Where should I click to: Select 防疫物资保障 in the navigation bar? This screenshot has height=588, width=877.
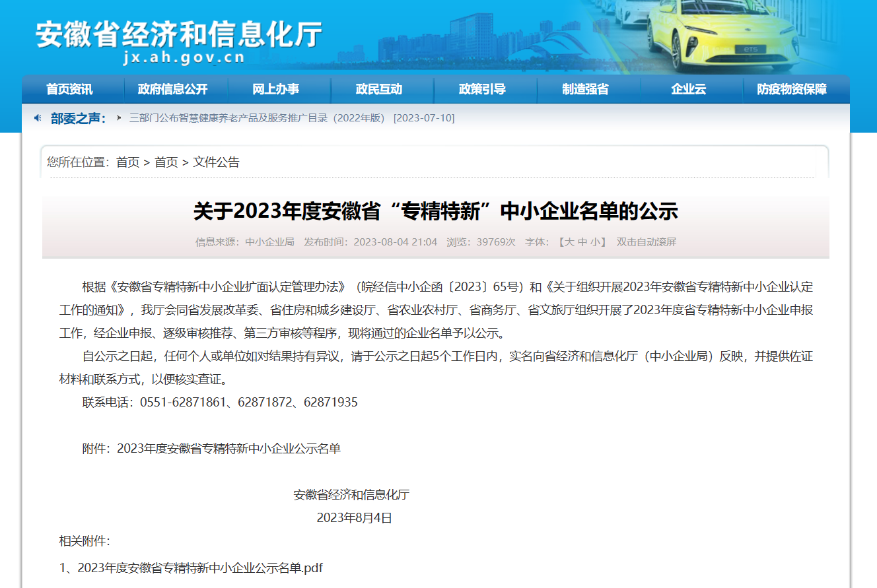tap(791, 89)
